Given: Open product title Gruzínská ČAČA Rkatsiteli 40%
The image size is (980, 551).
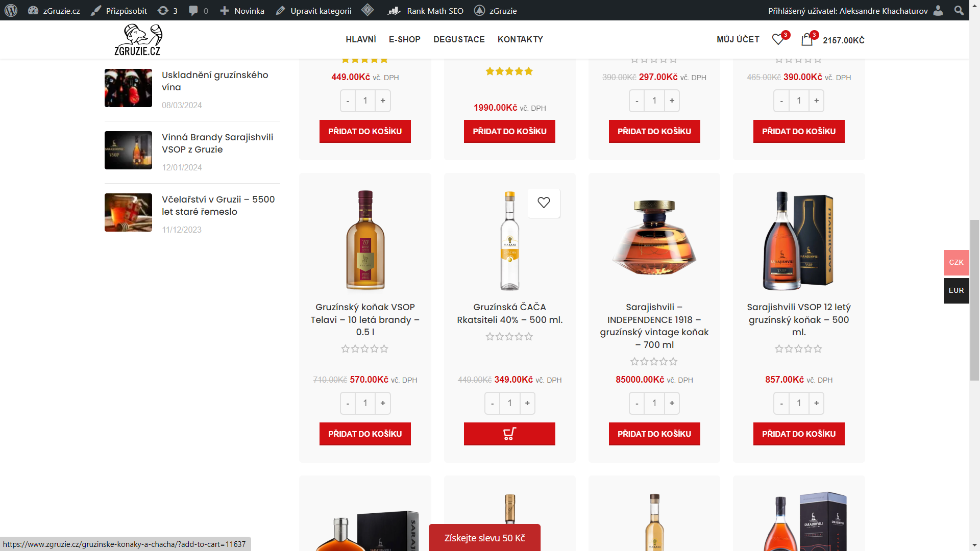Looking at the screenshot, I should [x=509, y=313].
